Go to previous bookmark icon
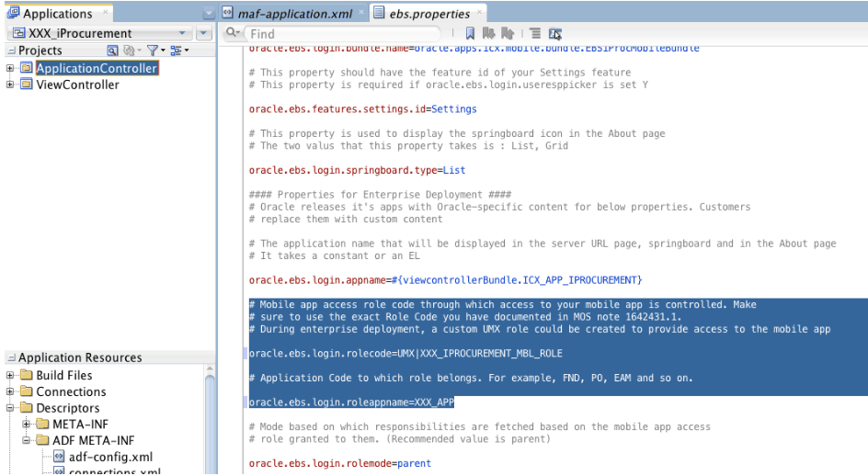Viewport: 868px width, 476px height. click(x=508, y=33)
